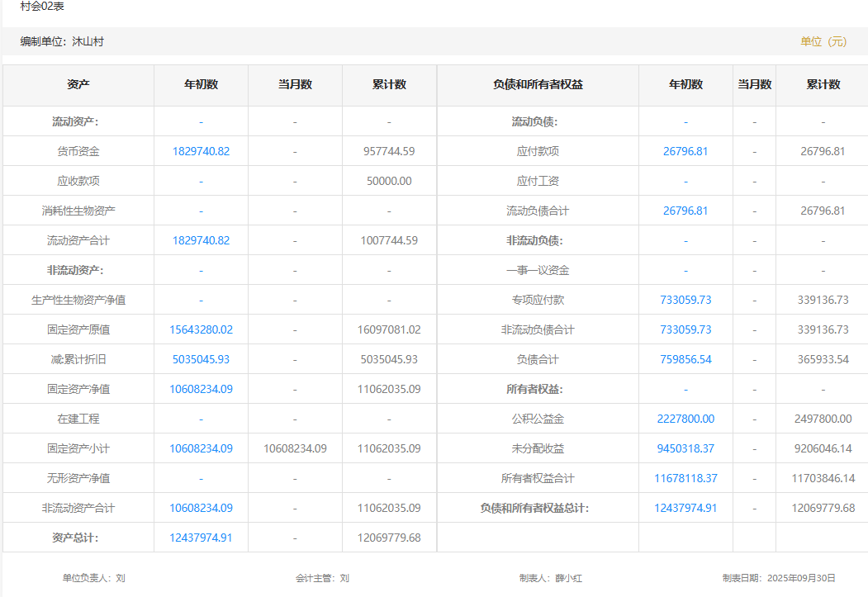Viewport: 868px width, 597px height.
Task: Click 流动负债合计 年初数 value link
Action: (685, 211)
